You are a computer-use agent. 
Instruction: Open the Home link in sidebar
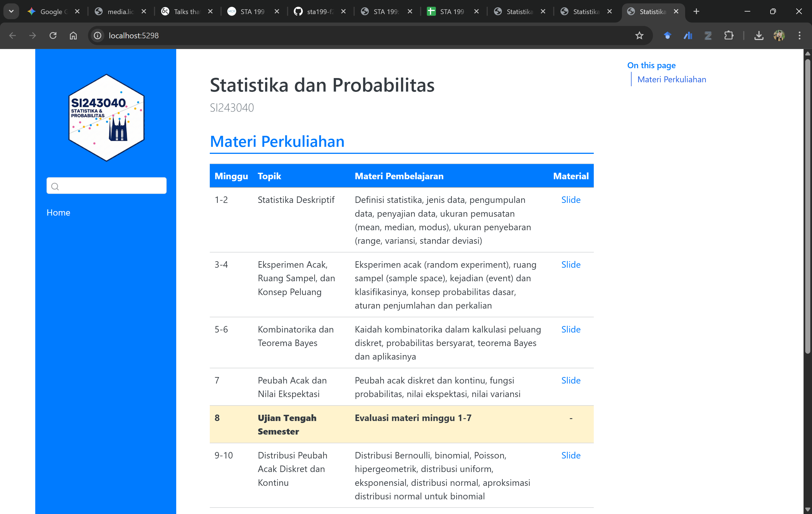[x=58, y=212]
